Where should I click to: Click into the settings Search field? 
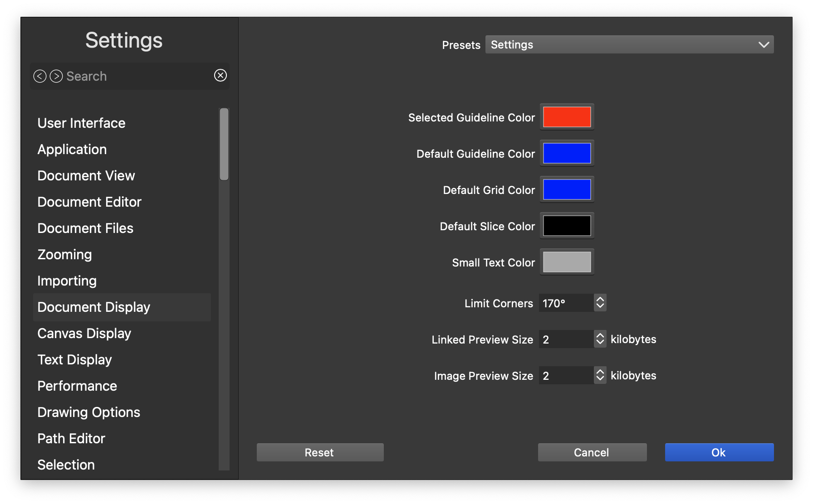136,76
